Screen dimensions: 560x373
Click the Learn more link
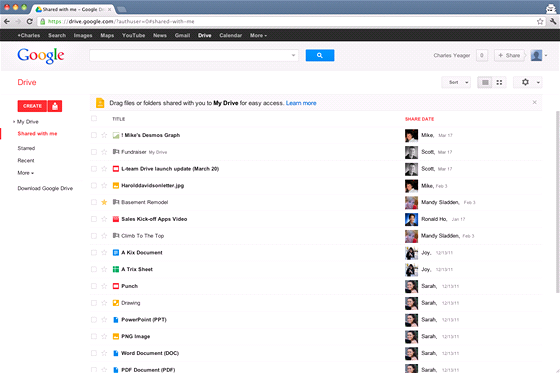coord(301,103)
